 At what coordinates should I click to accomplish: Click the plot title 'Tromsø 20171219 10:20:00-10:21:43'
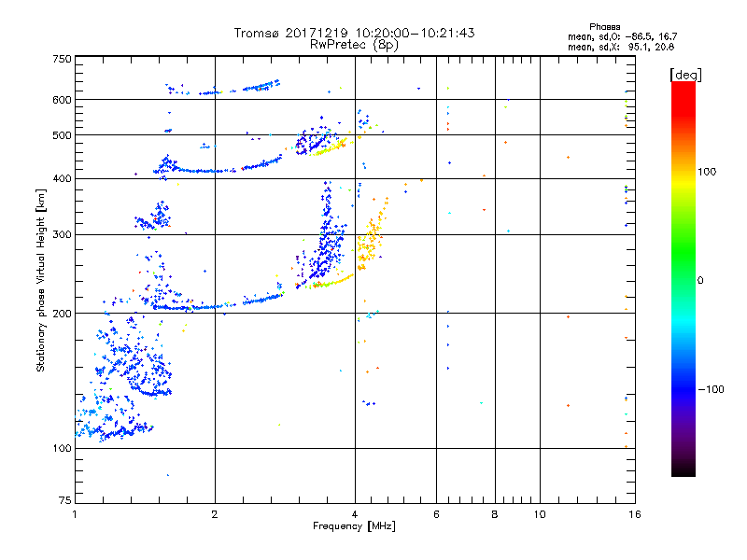click(354, 33)
